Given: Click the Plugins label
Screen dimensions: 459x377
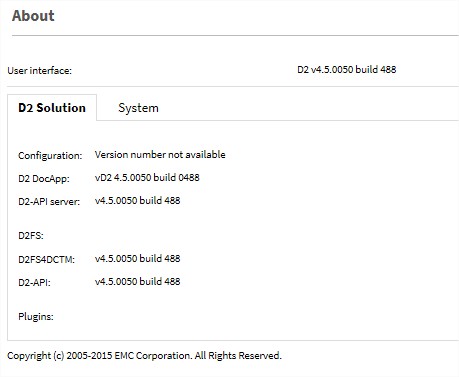Looking at the screenshot, I should pos(36,316).
